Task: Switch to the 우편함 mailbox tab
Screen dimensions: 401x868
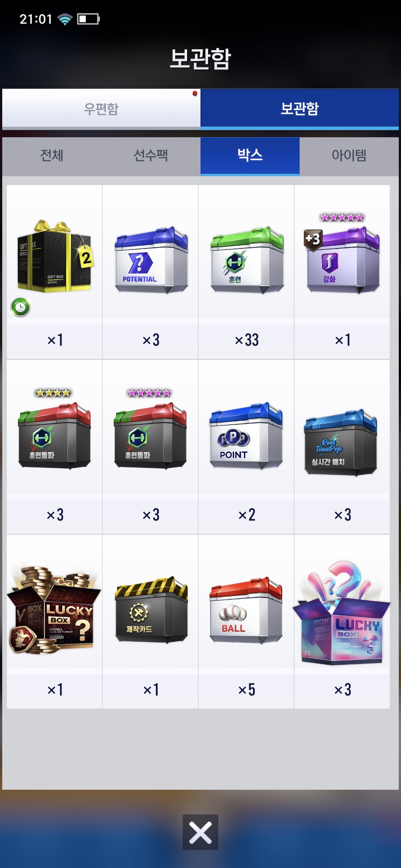Action: click(101, 109)
